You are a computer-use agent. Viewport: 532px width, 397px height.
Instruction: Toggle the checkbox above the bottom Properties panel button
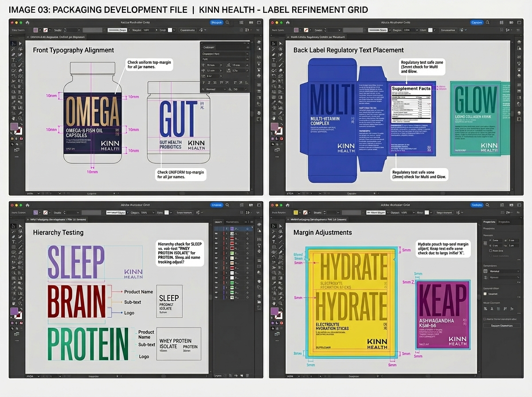485,319
